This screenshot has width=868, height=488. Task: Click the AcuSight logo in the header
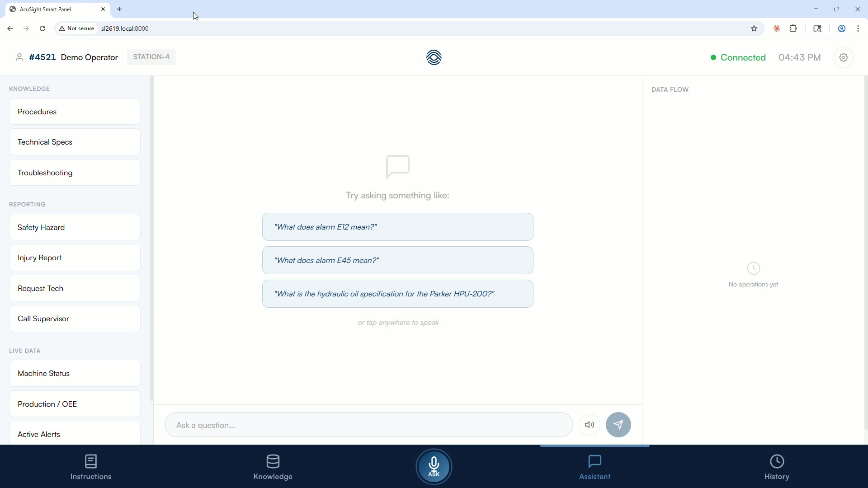(x=434, y=57)
